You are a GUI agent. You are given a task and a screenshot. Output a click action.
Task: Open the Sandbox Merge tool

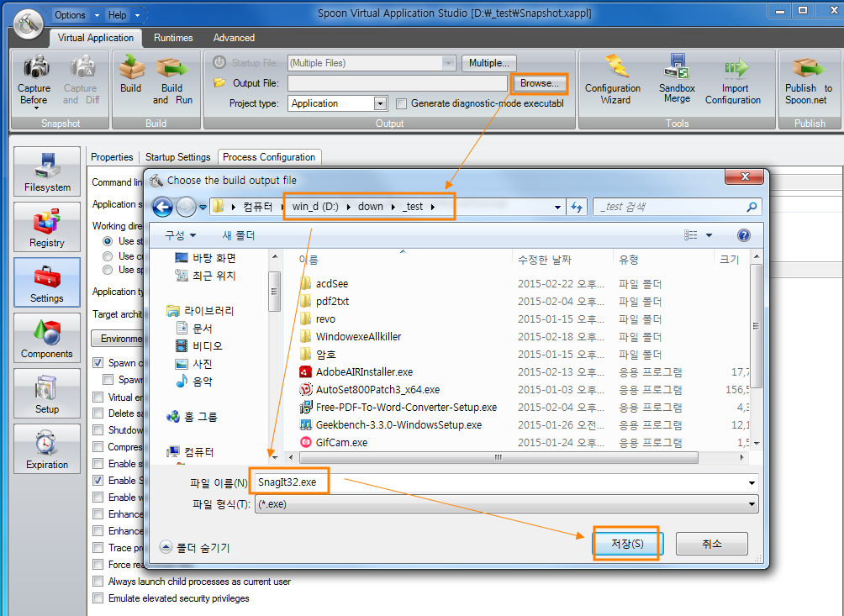[677, 81]
